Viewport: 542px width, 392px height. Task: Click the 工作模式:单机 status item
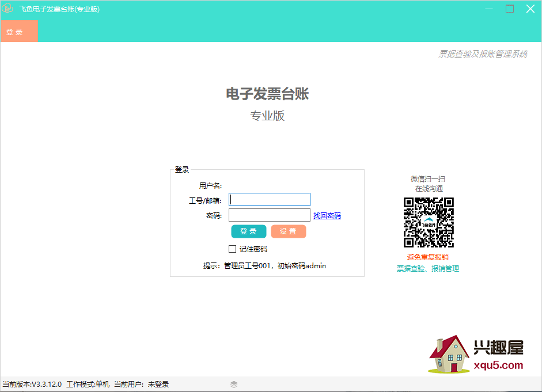[x=88, y=385]
